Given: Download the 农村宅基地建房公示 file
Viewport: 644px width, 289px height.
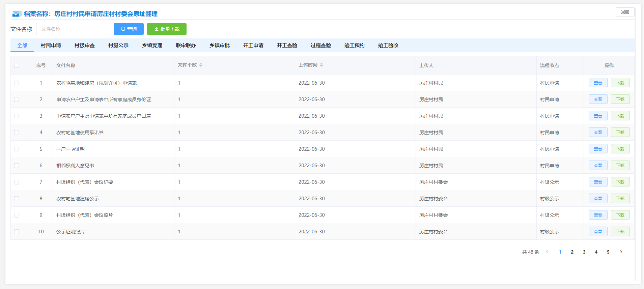Looking at the screenshot, I should click(x=620, y=199).
